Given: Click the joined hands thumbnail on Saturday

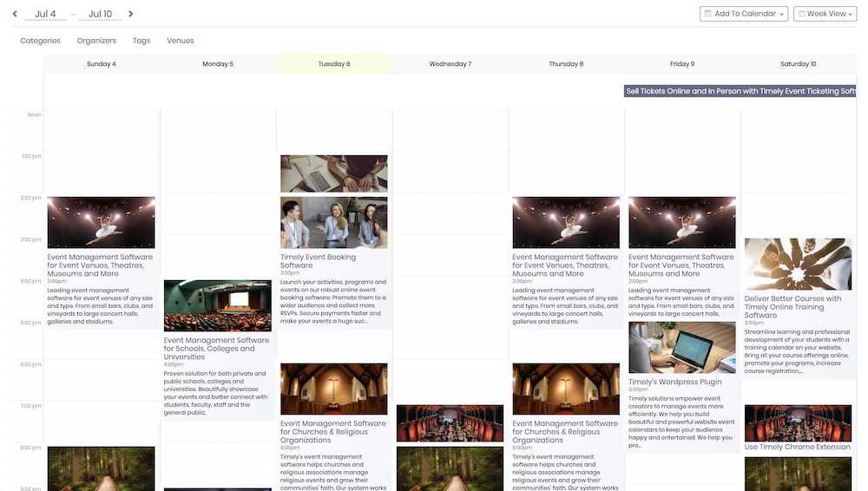Looking at the screenshot, I should click(x=798, y=264).
